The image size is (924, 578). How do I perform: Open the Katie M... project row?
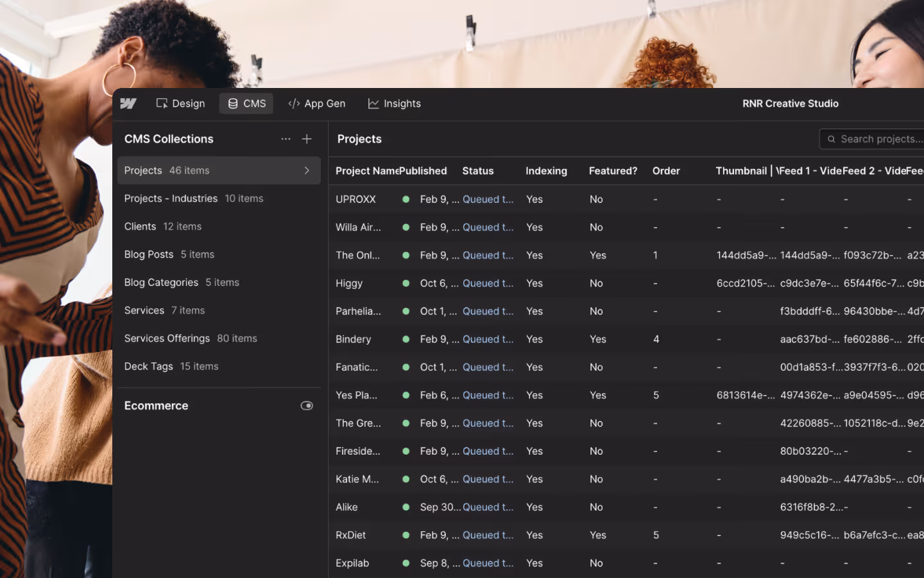(626, 479)
